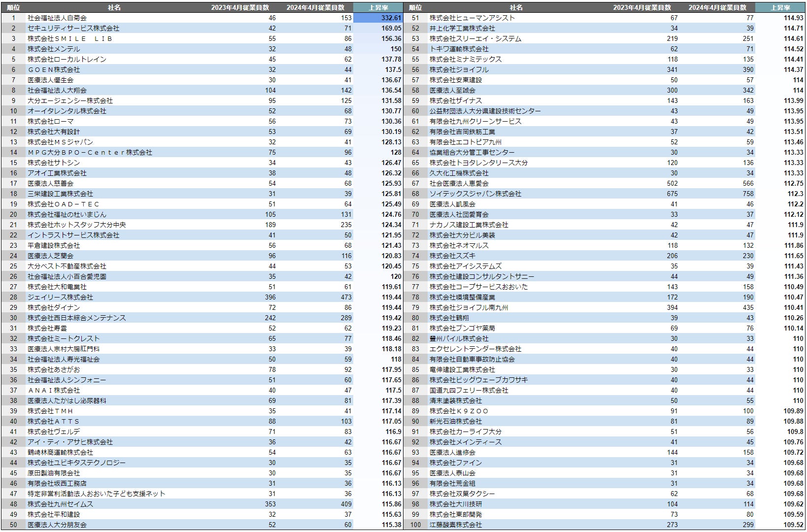The width and height of the screenshot is (807, 532).
Task: Click the 株式会社サトシン company name
Action: coord(54,163)
